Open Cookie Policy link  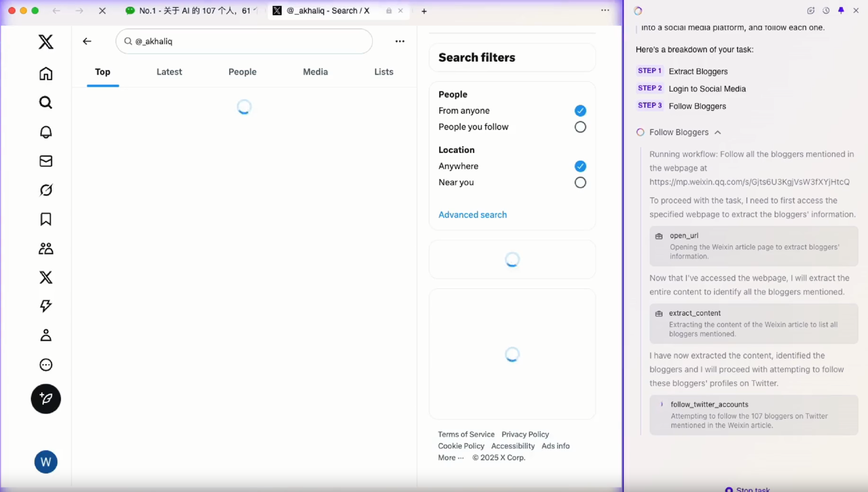point(461,446)
